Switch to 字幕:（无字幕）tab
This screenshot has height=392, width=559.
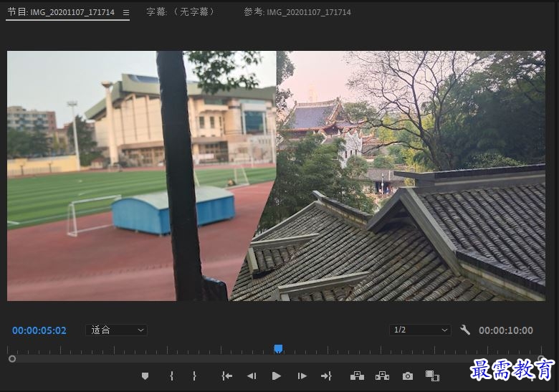tap(181, 12)
